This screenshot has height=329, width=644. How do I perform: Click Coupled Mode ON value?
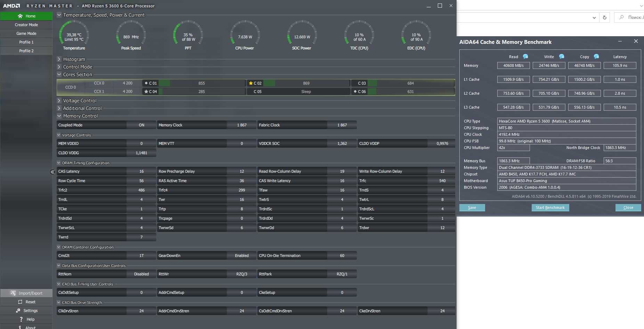coord(142,125)
